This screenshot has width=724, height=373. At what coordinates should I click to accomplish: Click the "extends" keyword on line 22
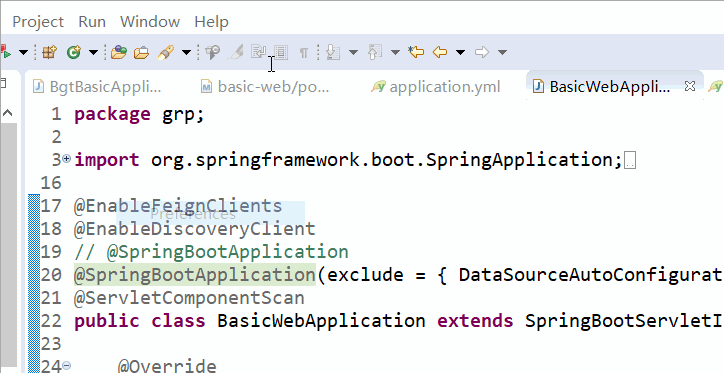point(475,320)
